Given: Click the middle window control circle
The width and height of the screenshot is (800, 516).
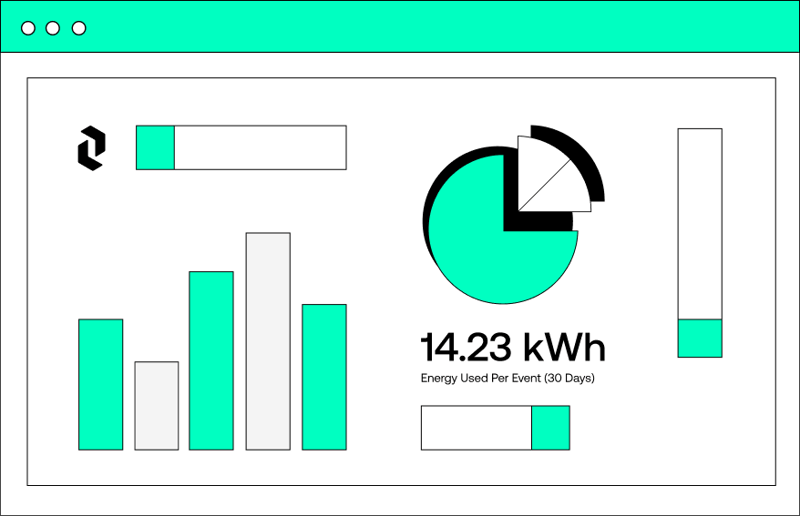Looking at the screenshot, I should tap(53, 28).
